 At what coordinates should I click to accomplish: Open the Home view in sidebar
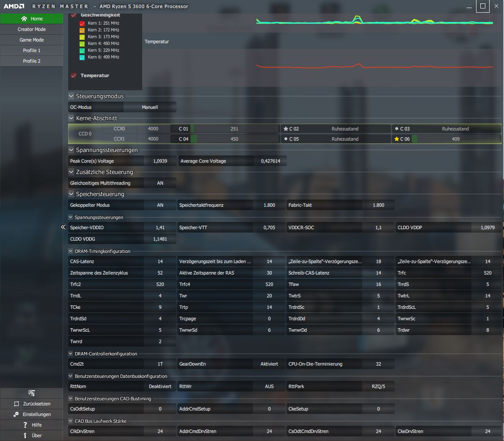pos(31,19)
